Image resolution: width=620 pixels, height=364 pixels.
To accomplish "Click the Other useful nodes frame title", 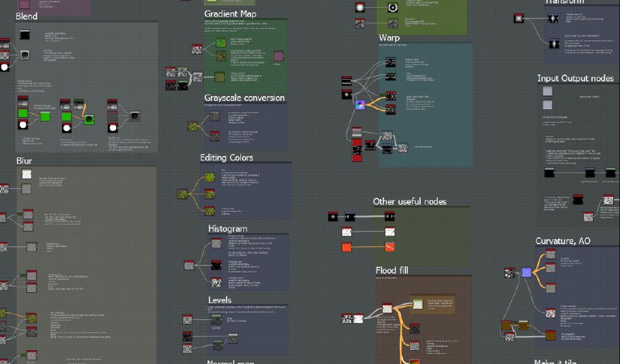I will 410,201.
